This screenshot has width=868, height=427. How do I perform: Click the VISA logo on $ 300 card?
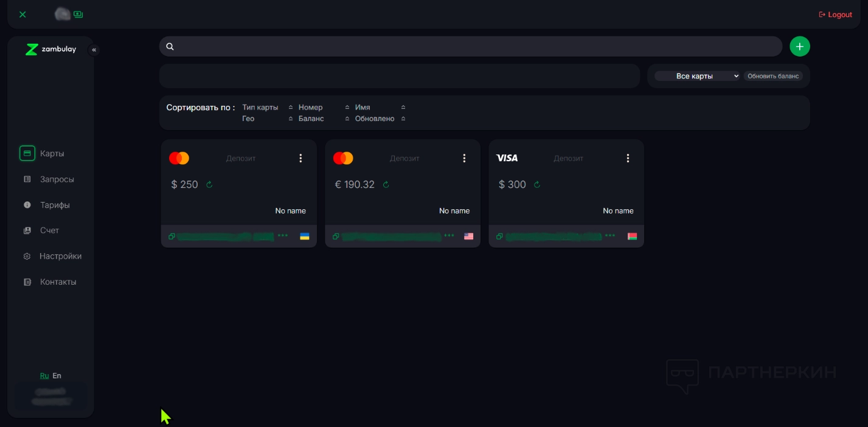point(507,158)
